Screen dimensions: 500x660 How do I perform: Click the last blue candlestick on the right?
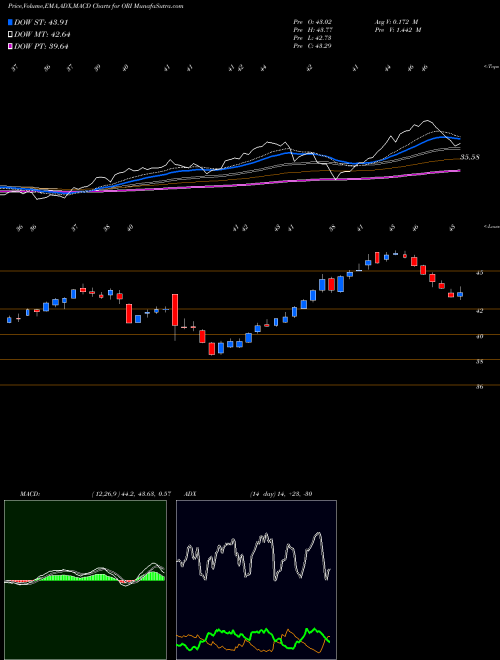(460, 294)
